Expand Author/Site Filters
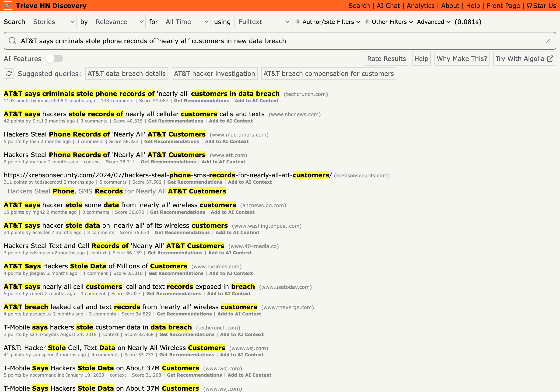The height and width of the screenshot is (392, 560). click(328, 22)
